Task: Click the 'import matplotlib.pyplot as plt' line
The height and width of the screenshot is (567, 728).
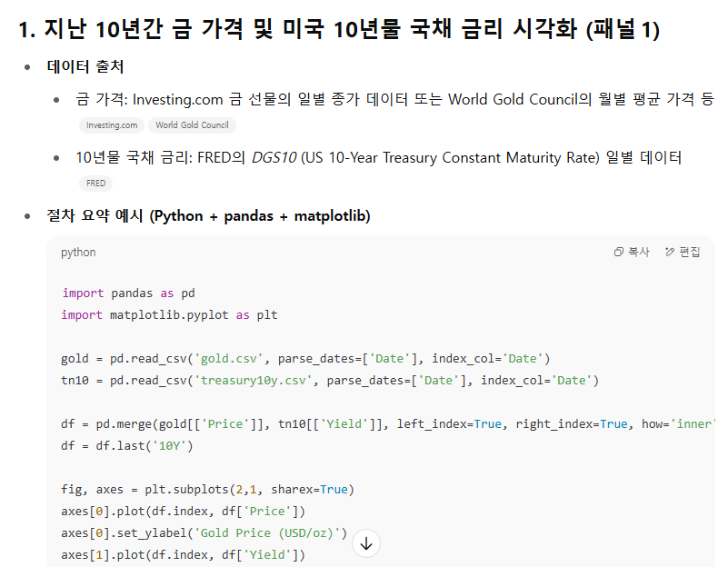Action: (169, 315)
